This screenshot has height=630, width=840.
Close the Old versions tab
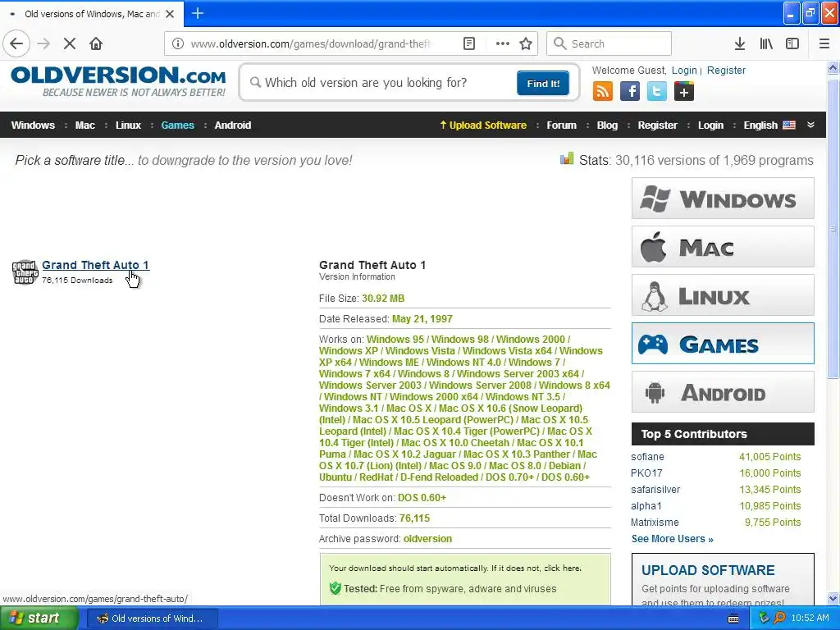point(170,14)
